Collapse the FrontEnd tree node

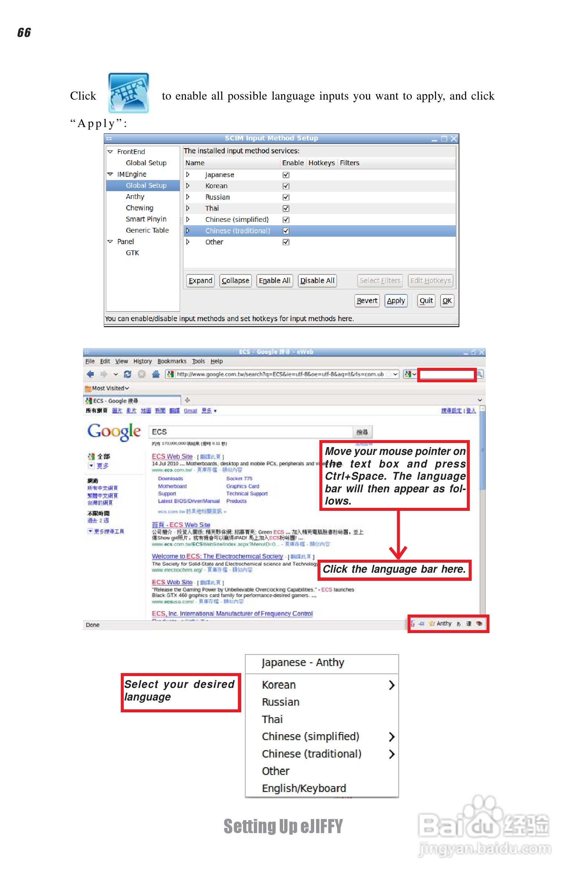pyautogui.click(x=110, y=152)
